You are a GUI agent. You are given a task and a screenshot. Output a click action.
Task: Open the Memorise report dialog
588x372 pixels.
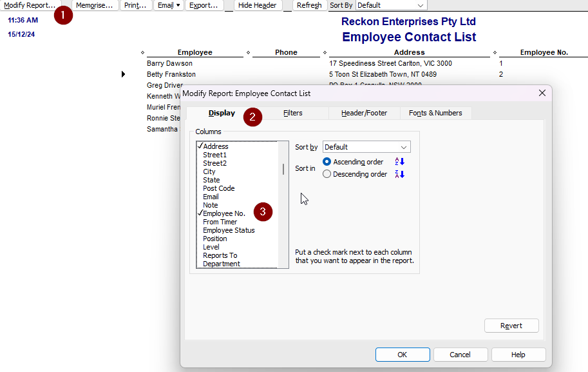click(x=94, y=5)
